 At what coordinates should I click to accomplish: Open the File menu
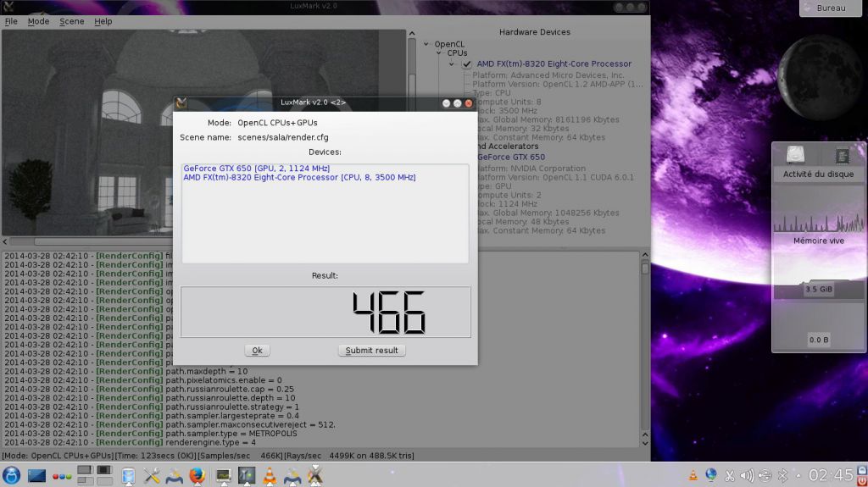pyautogui.click(x=11, y=21)
